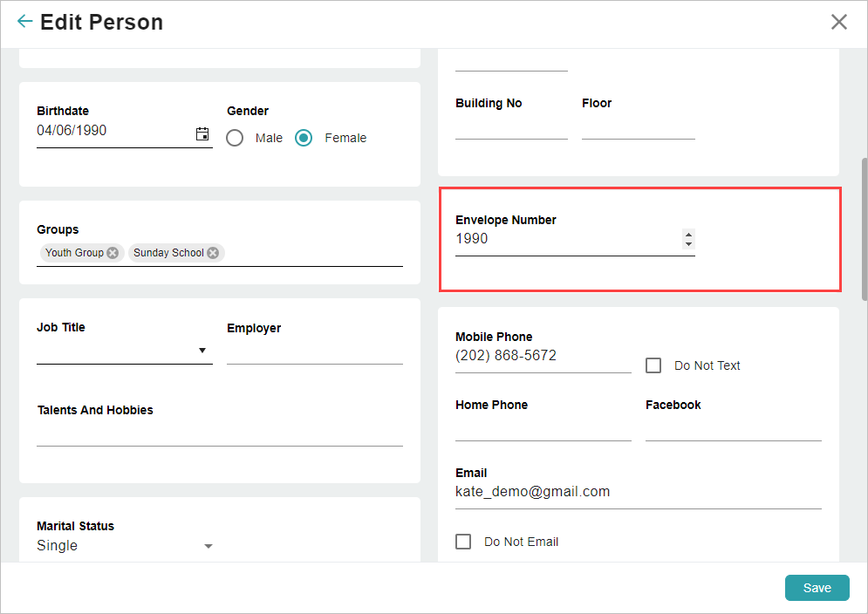Focus the Mobile Phone field
Image resolution: width=868 pixels, height=614 pixels.
coord(543,356)
